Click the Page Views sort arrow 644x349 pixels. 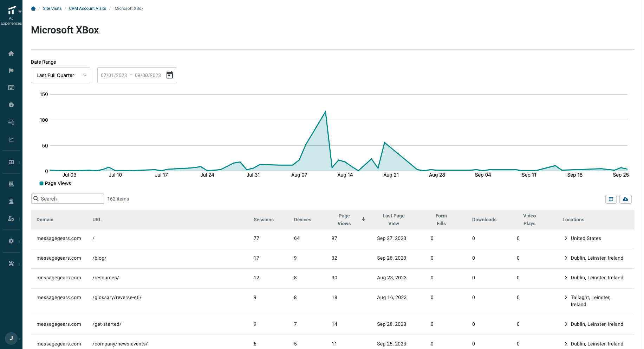364,219
